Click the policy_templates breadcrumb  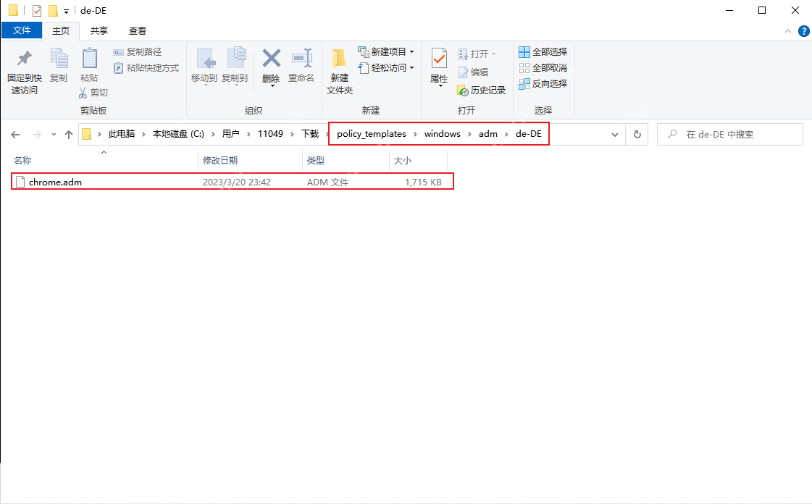(372, 134)
